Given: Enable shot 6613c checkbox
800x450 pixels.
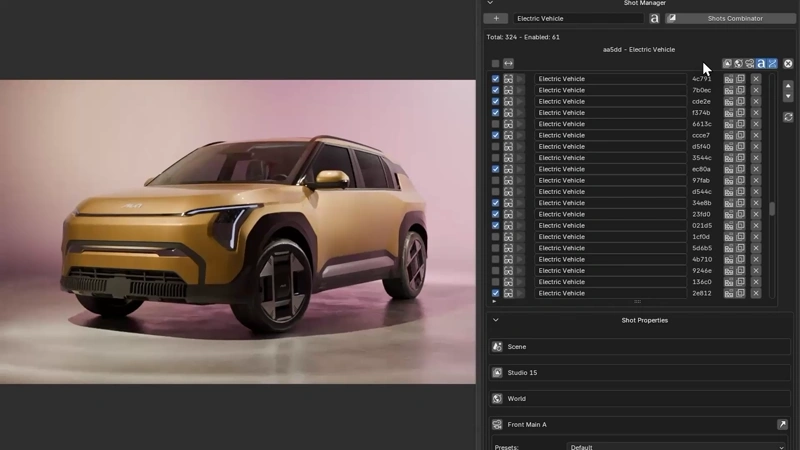Looking at the screenshot, I should [495, 124].
